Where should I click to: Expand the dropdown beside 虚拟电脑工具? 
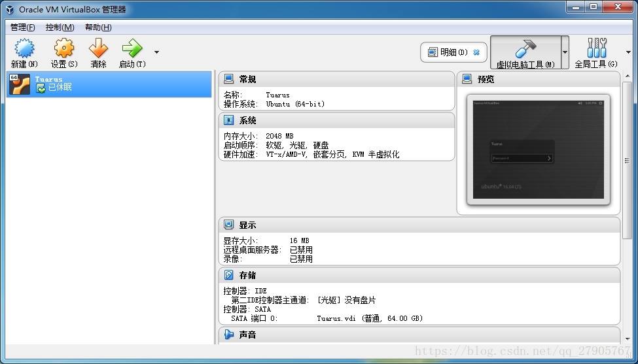click(x=565, y=52)
